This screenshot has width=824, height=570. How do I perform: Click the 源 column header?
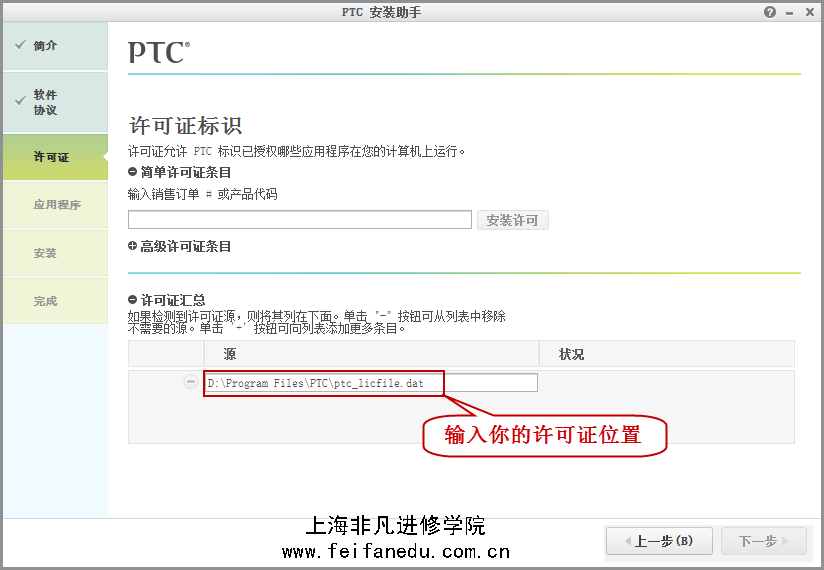click(371, 354)
